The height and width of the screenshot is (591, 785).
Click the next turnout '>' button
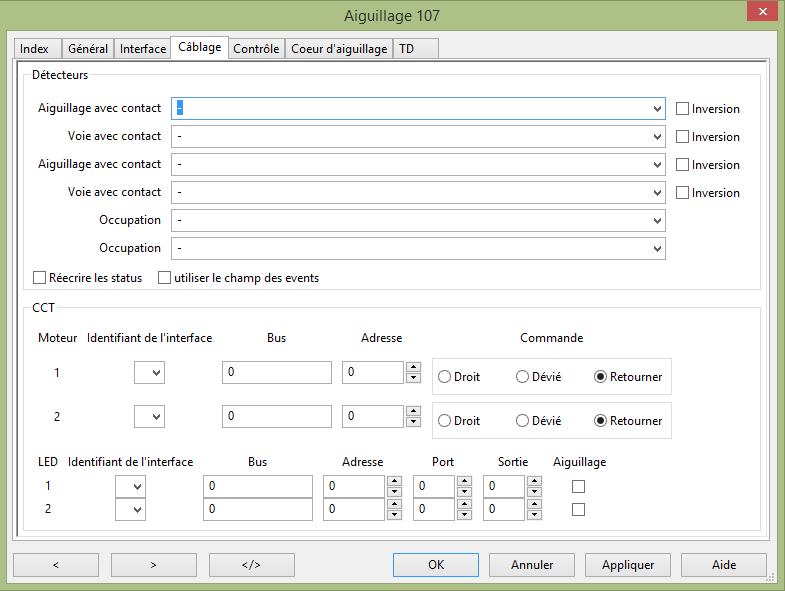(x=153, y=565)
